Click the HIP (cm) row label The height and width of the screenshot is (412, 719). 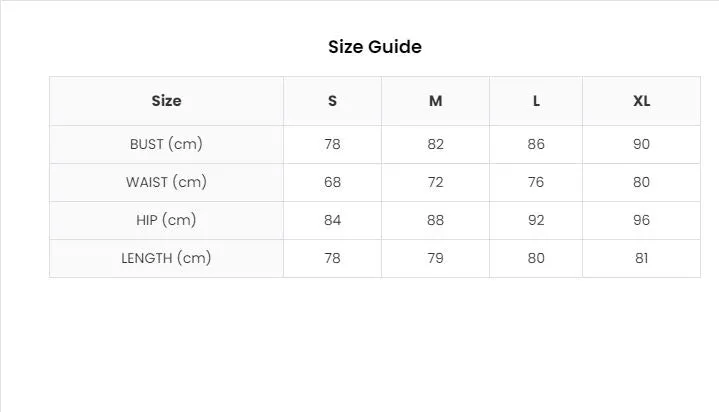click(166, 220)
